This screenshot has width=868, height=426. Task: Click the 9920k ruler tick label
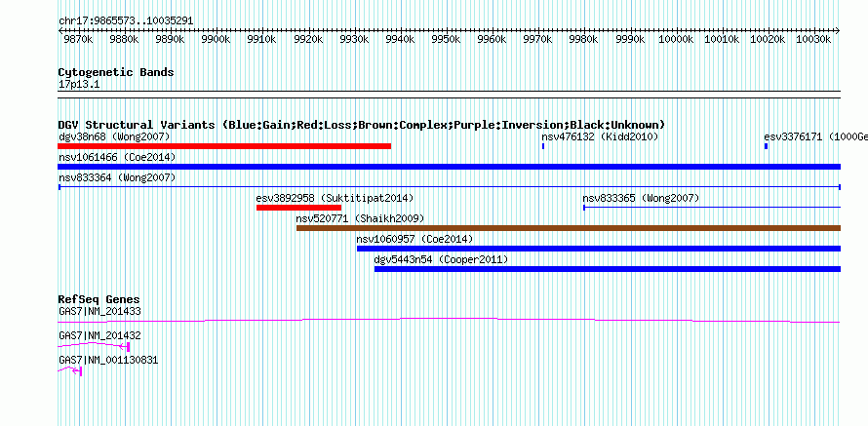308,40
